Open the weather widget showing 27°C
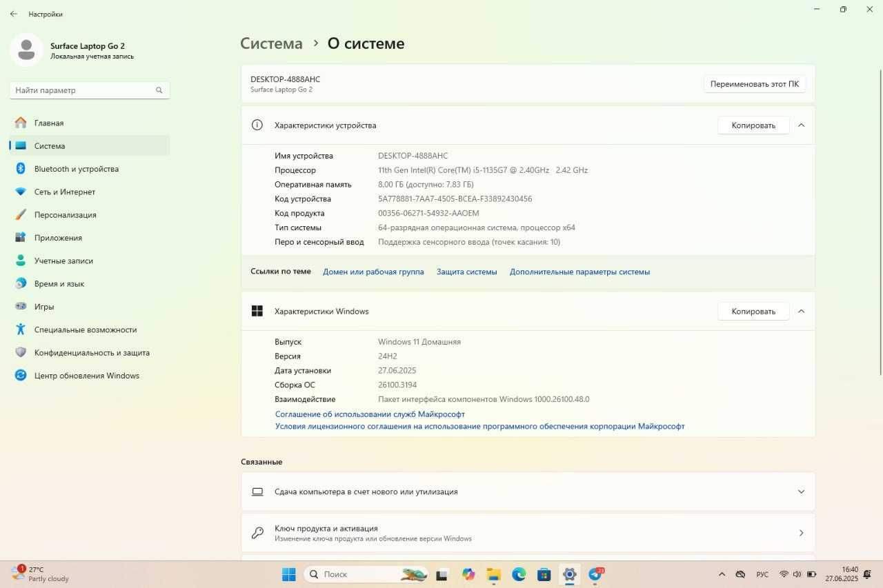Viewport: 883px width, 588px height. tap(41, 574)
